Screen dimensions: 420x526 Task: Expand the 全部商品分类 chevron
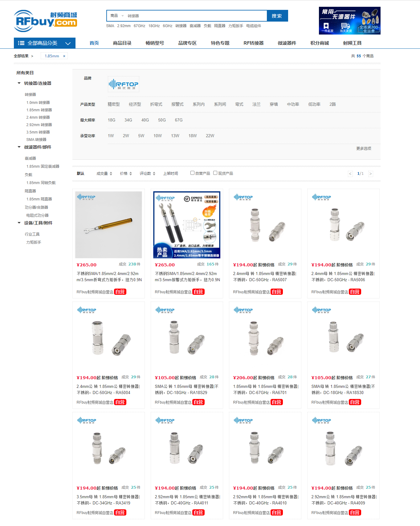(x=68, y=43)
